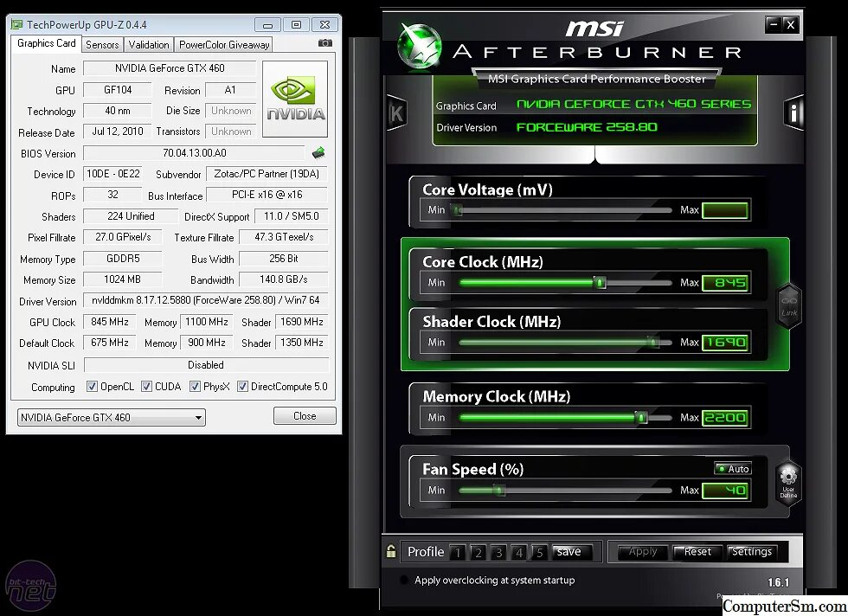848x616 pixels.
Task: Click the GPU Clock value 845 MHz
Action: coord(110,322)
